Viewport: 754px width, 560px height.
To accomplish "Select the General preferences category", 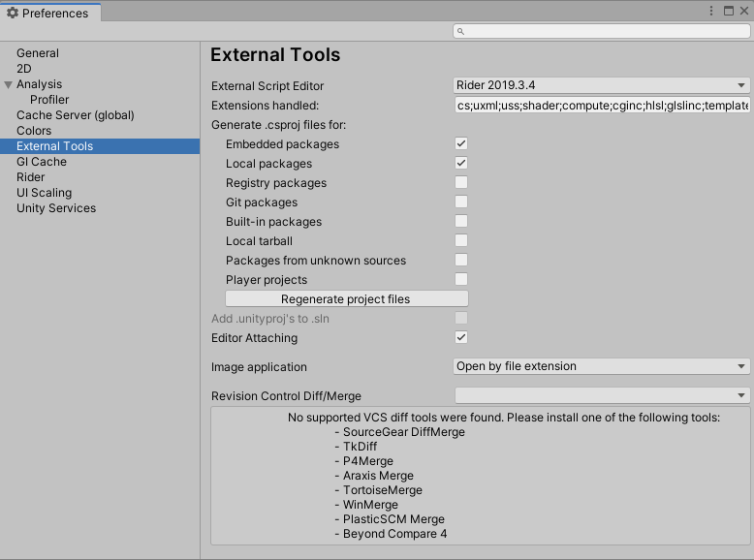I will point(38,53).
